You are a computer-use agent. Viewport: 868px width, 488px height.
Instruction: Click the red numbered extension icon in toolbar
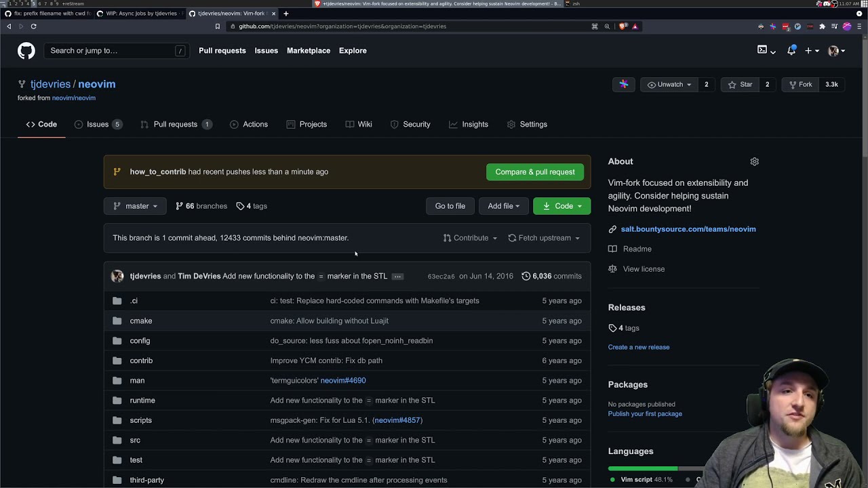(785, 26)
